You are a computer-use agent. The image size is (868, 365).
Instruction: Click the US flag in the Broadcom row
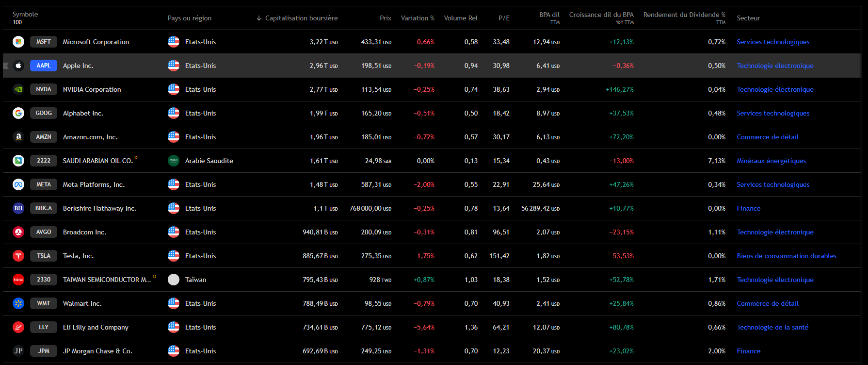click(174, 232)
